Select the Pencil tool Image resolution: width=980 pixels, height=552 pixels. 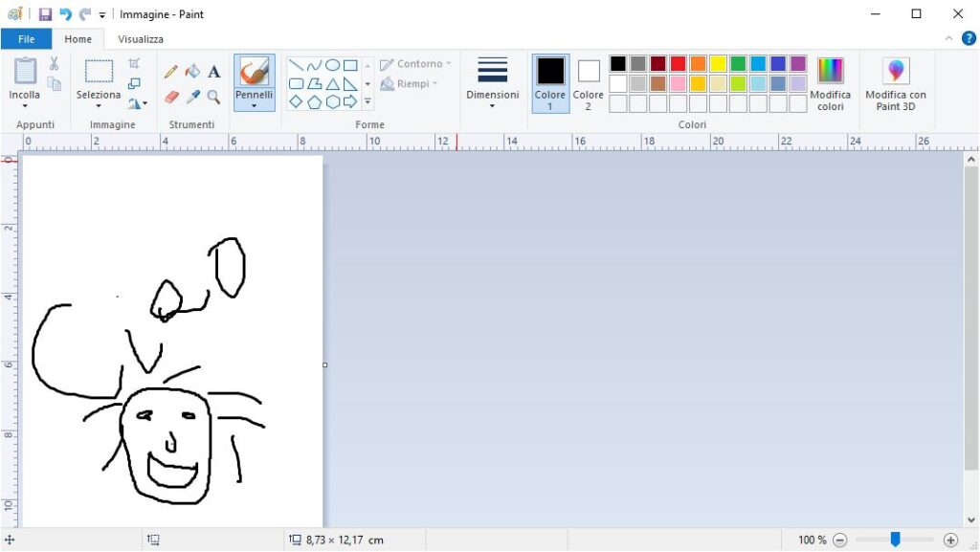(x=170, y=71)
